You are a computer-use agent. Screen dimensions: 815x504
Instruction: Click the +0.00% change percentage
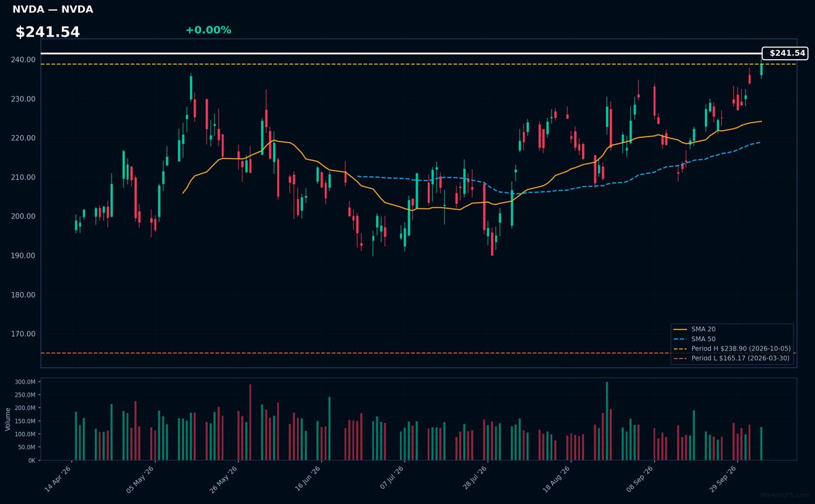coord(208,30)
